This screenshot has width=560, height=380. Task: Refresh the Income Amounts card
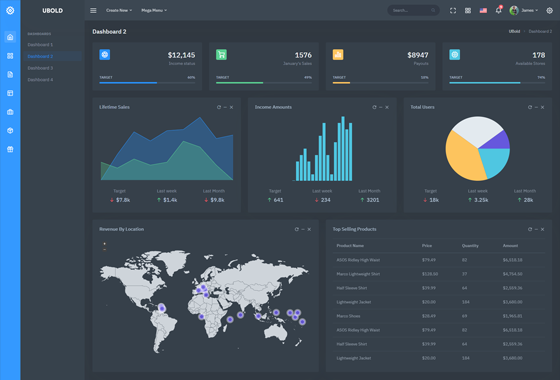[x=374, y=107]
